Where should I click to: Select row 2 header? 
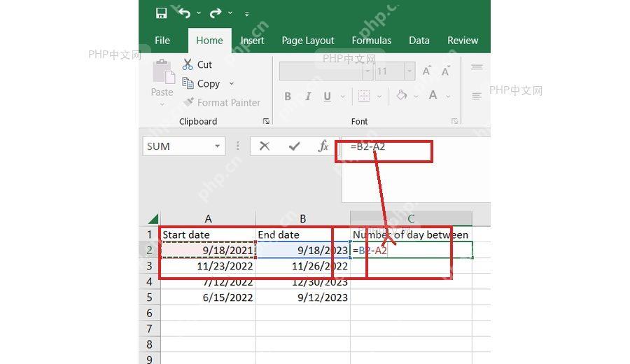[x=149, y=250]
